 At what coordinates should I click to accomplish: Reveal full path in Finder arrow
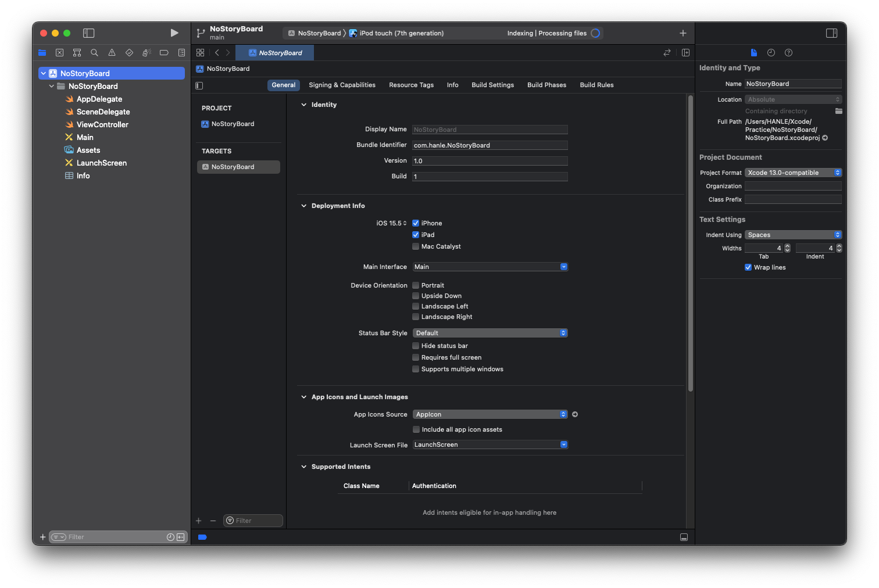[x=825, y=138]
